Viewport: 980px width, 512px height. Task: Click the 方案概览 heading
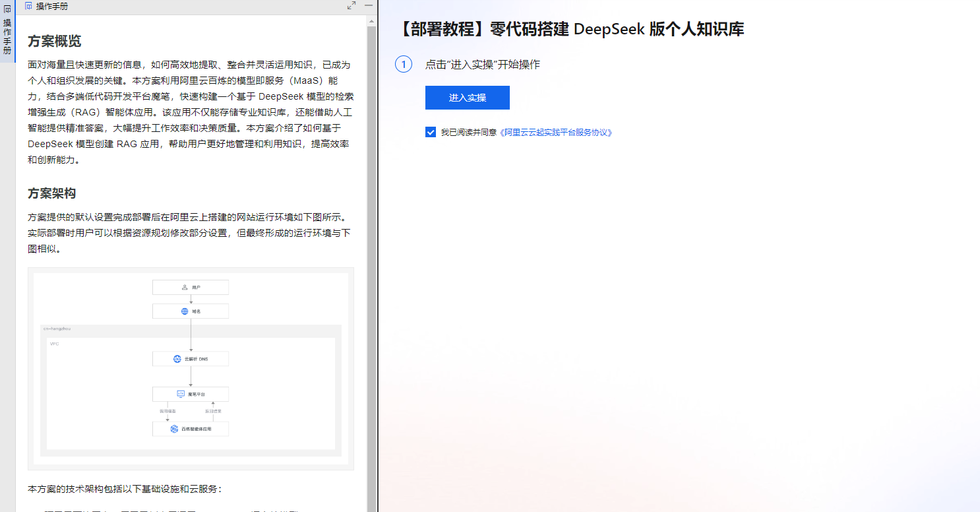pos(55,41)
